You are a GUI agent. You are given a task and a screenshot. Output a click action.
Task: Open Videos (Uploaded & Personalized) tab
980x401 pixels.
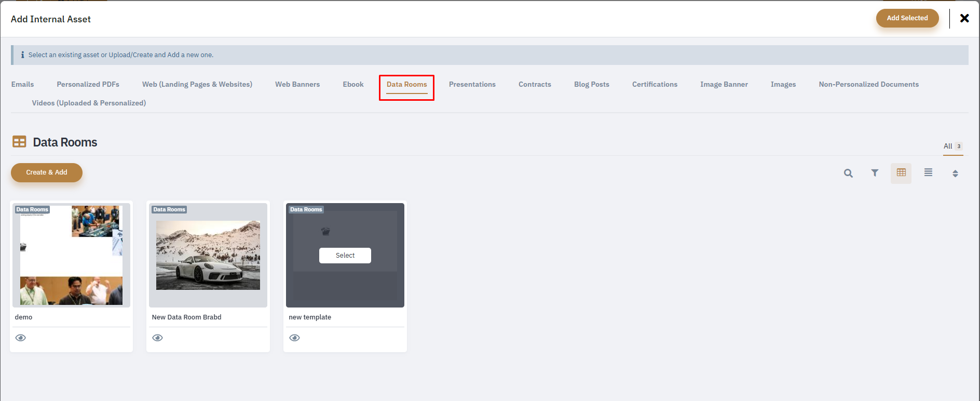(89, 103)
